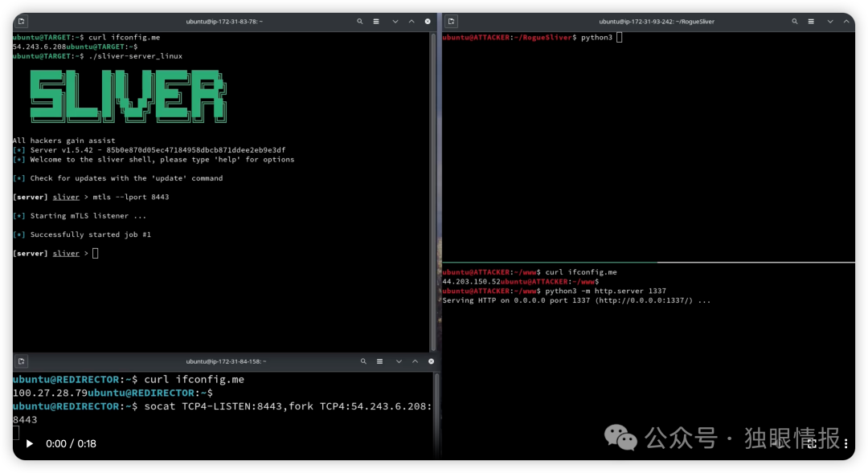Click the 0:00 / 0:18 time display
Screen dimensions: 868x473
point(71,443)
